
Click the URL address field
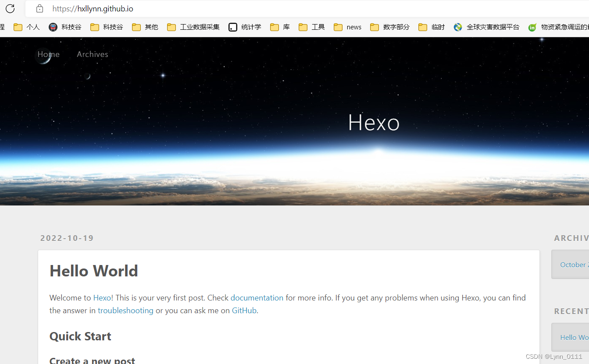point(307,9)
